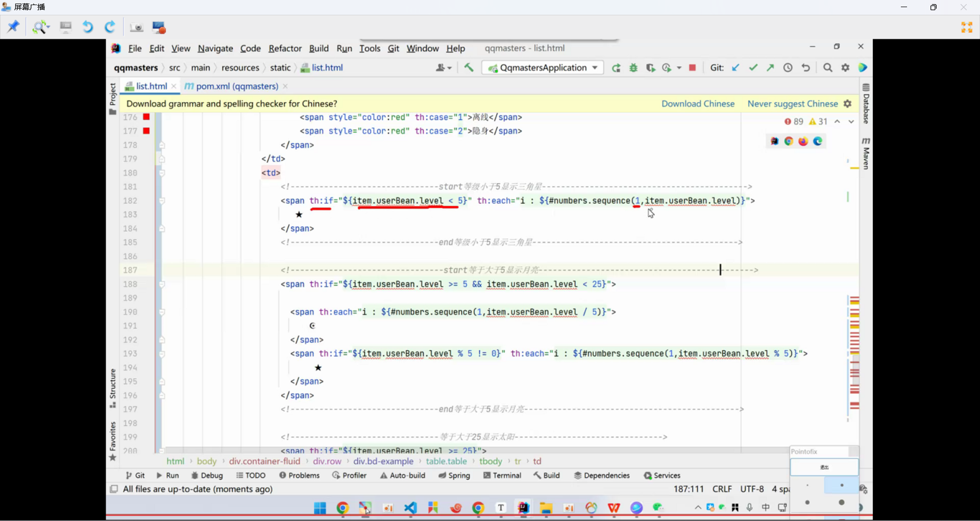The image size is (980, 521).
Task: Click the Build project hammer icon
Action: [469, 68]
